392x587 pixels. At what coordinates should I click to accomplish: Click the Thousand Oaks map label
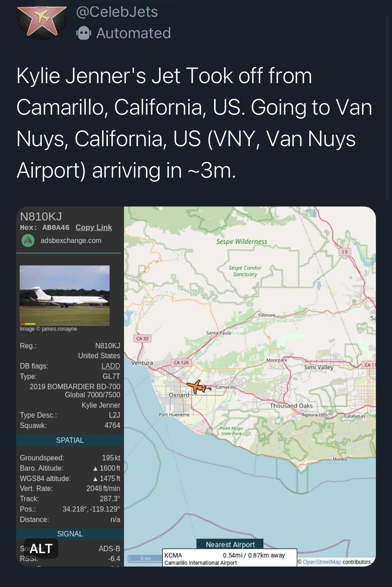291,406
